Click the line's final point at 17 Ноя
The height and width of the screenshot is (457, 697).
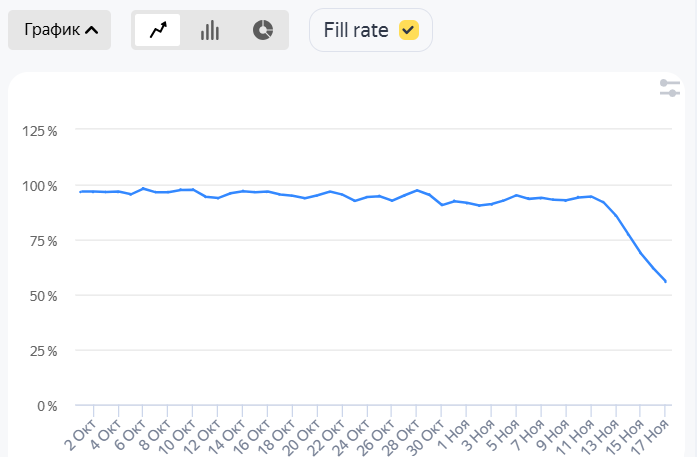click(666, 282)
